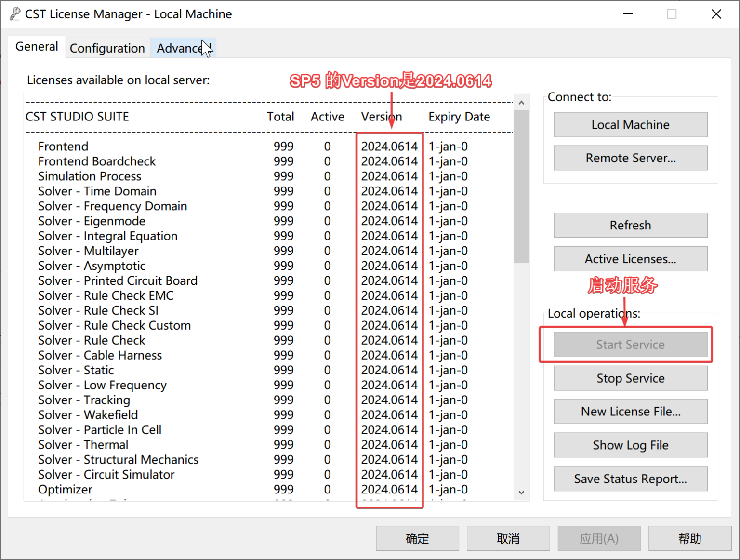Click the Remote Server... button
Image resolution: width=740 pixels, height=560 pixels.
click(630, 158)
